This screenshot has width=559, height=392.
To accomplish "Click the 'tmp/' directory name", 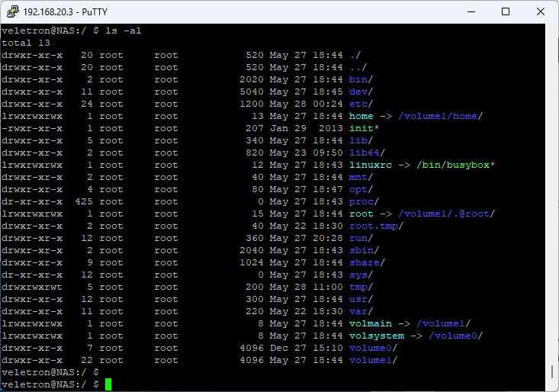I will click(361, 287).
